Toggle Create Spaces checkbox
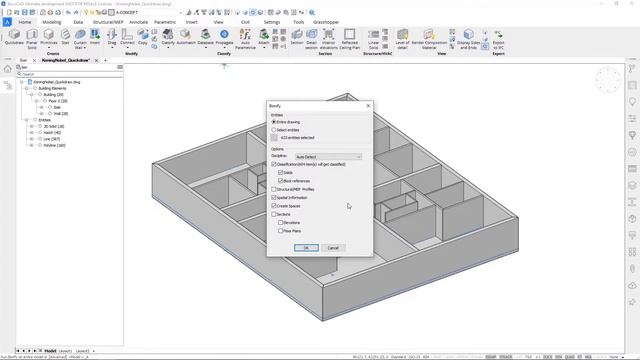The image size is (640, 360). click(274, 206)
